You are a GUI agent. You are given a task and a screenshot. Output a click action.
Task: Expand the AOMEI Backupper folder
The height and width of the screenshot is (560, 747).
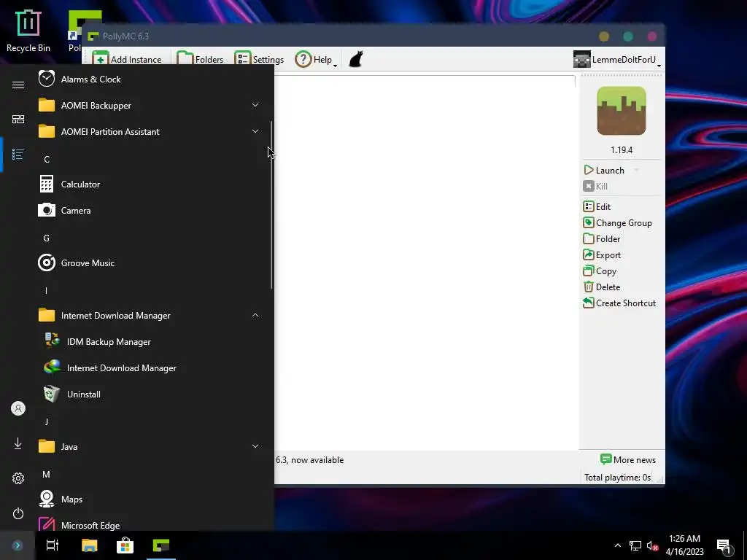(x=150, y=105)
